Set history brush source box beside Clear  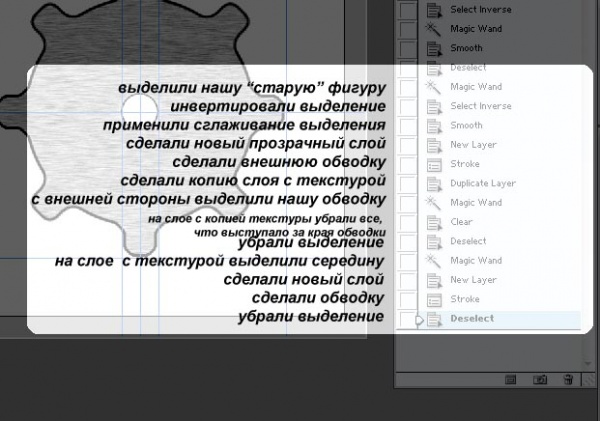click(x=407, y=222)
